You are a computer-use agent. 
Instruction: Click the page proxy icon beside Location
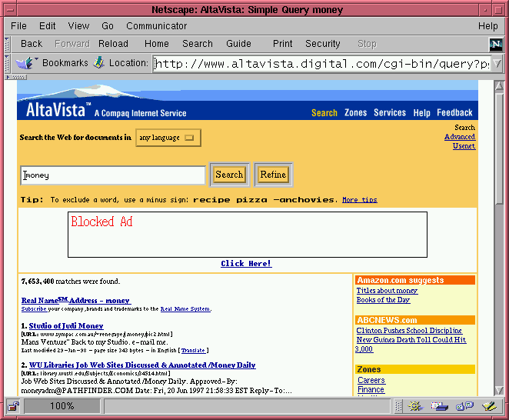pos(98,63)
